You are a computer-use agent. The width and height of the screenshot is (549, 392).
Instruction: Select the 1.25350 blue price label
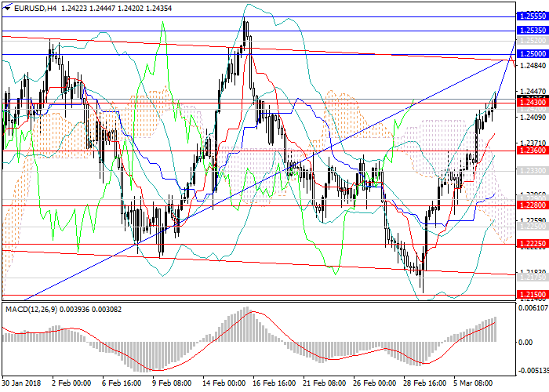click(531, 30)
